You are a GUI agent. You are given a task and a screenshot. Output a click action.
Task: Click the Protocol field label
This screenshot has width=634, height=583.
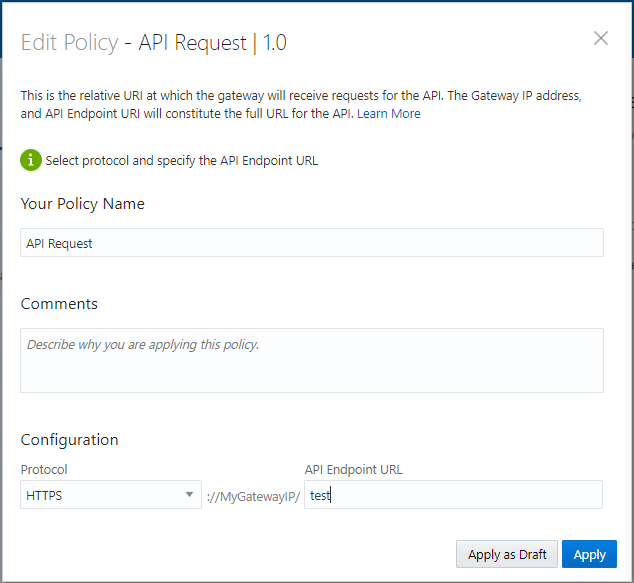click(44, 469)
